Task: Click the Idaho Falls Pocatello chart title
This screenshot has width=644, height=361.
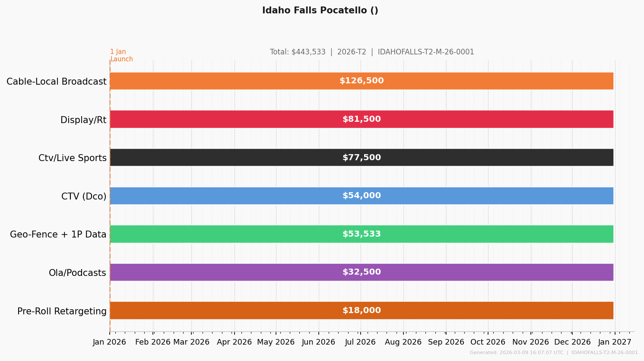Action: (320, 10)
